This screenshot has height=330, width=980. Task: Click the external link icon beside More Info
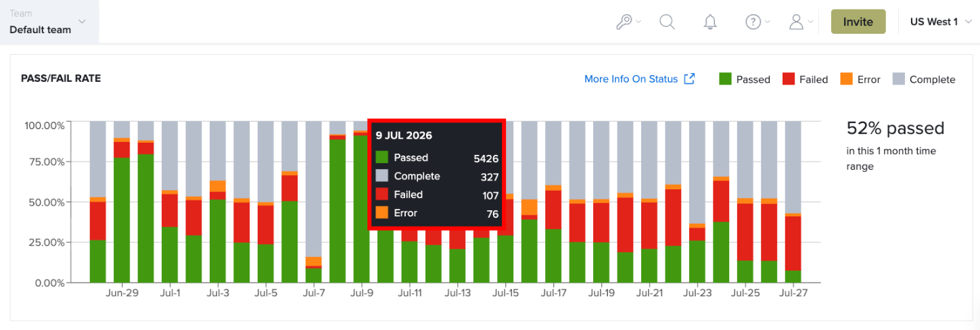click(689, 79)
